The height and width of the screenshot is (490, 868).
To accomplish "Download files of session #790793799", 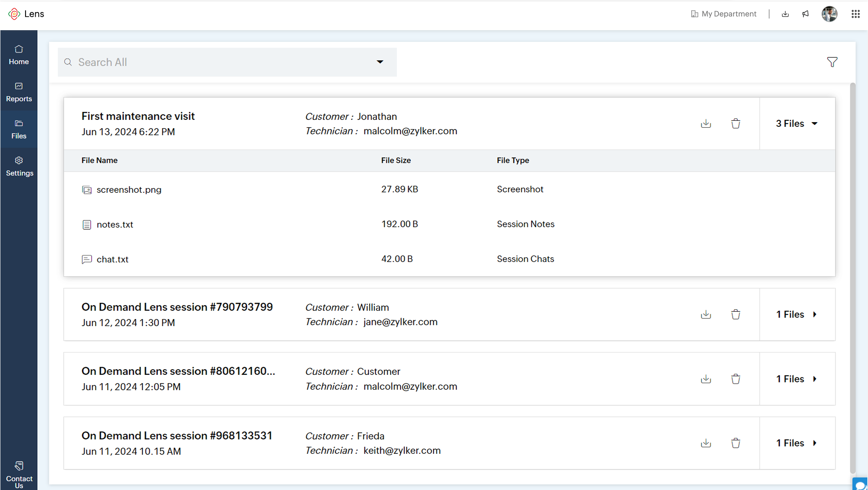I will point(706,314).
